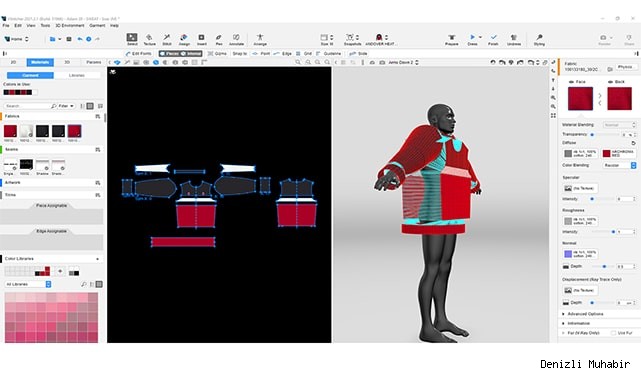This screenshot has width=641, height=380.
Task: Expand the Advanced Options section
Action: pyautogui.click(x=585, y=314)
